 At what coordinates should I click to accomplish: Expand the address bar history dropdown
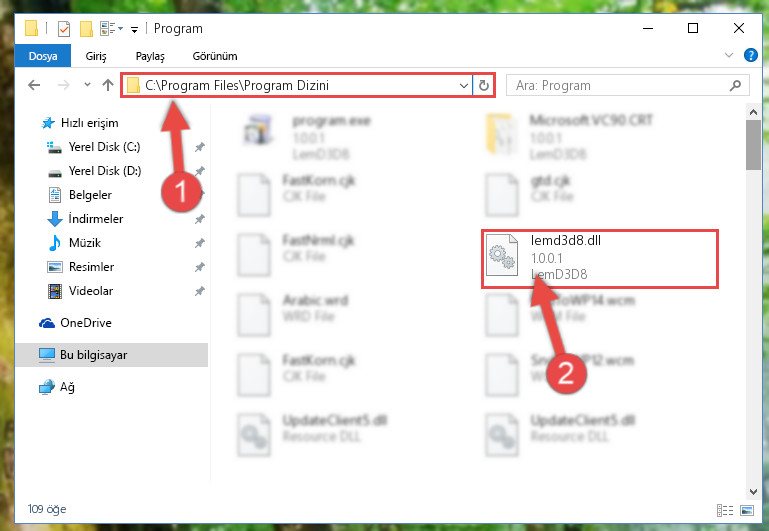click(x=463, y=85)
